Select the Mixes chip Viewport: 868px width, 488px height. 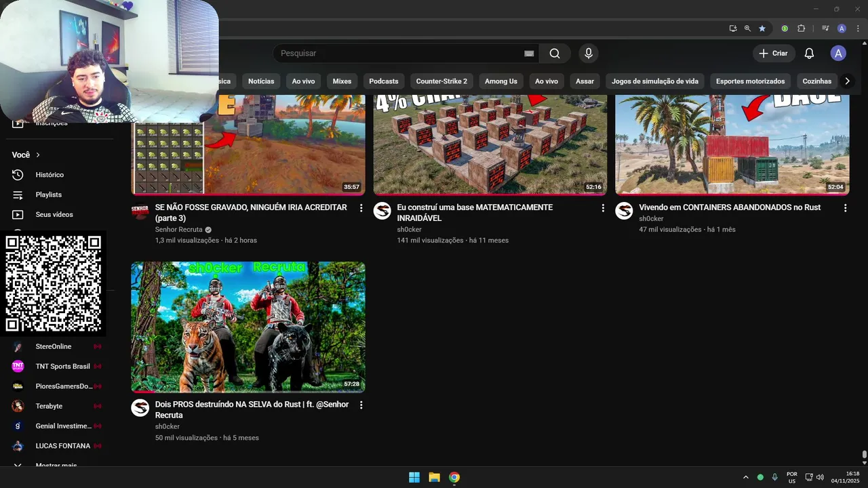pos(342,81)
